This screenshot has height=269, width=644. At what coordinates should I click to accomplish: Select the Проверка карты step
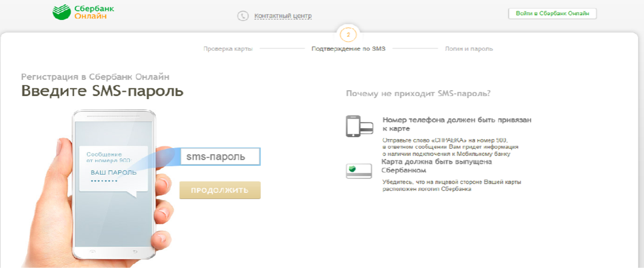(228, 49)
